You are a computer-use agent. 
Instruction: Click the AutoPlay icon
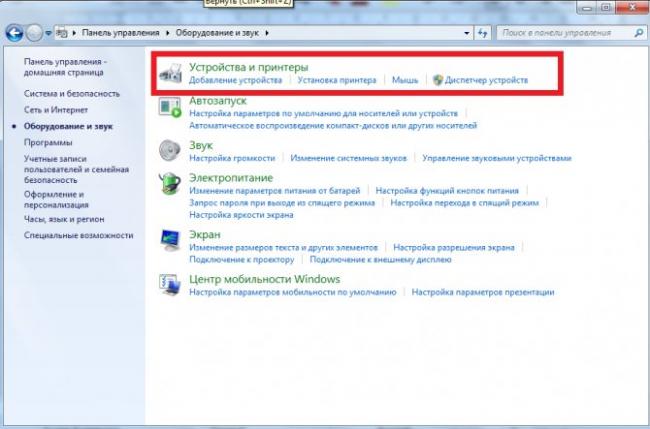point(170,107)
